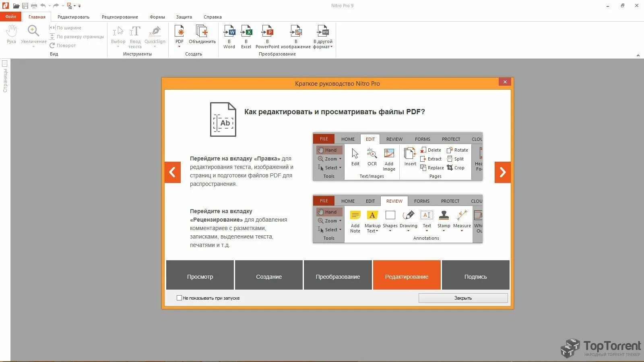Open the dropdown beside the quick access cursor tool
The height and width of the screenshot is (362, 644).
point(75,6)
